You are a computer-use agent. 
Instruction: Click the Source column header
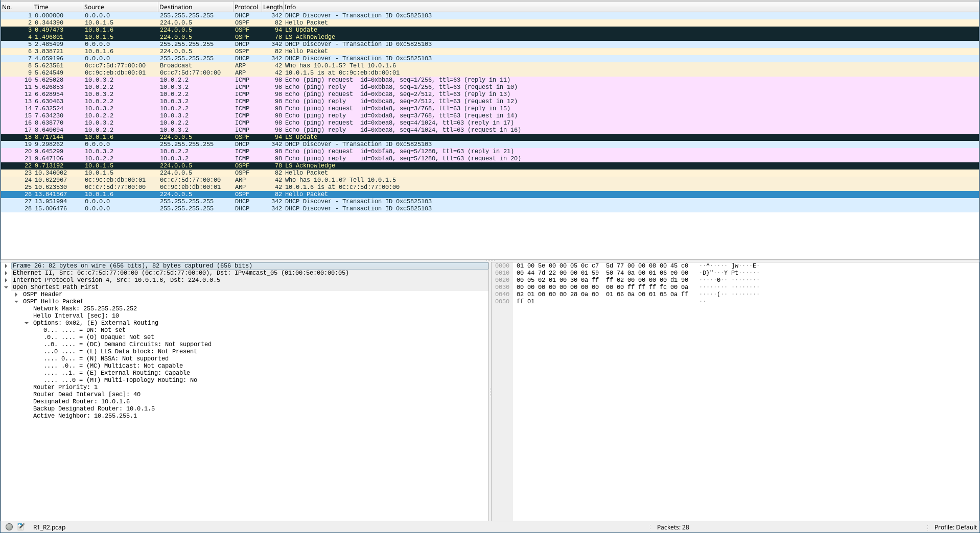tap(120, 7)
